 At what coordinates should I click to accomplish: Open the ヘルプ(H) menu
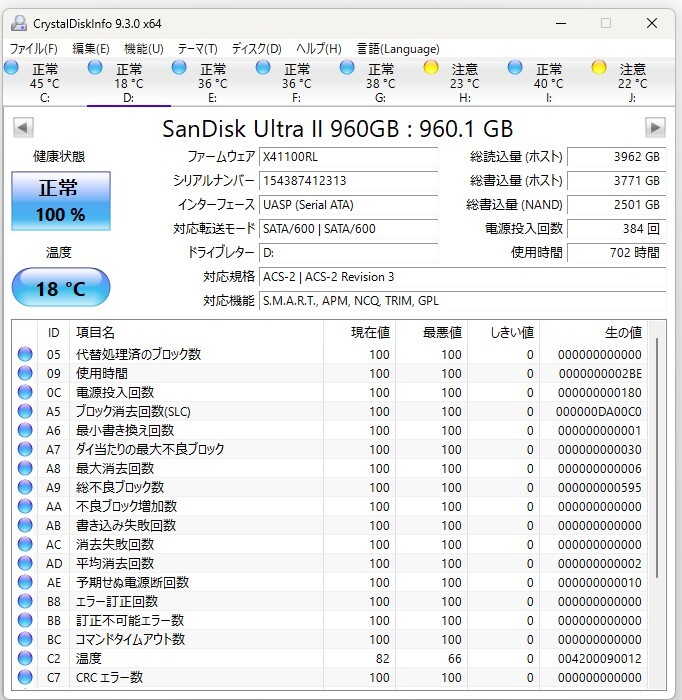319,49
